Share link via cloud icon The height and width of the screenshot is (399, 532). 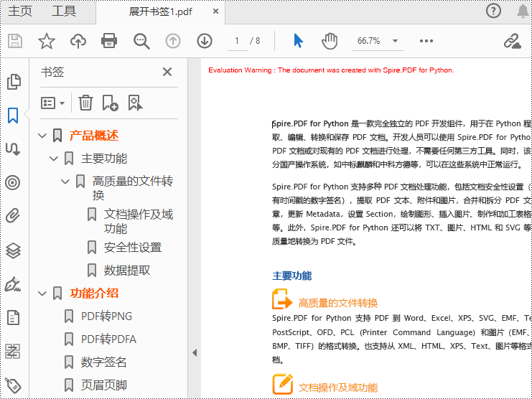513,41
